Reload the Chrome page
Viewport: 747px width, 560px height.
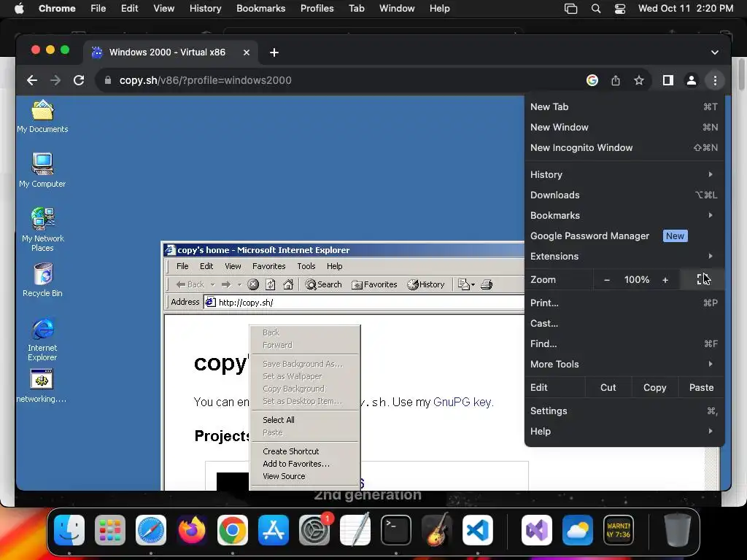[79, 80]
